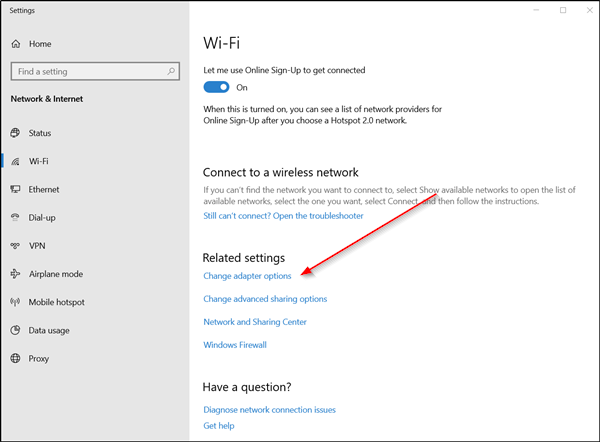Viewport: 600px width, 442px height.
Task: Open the Windows Firewall link
Action: pyautogui.click(x=235, y=345)
